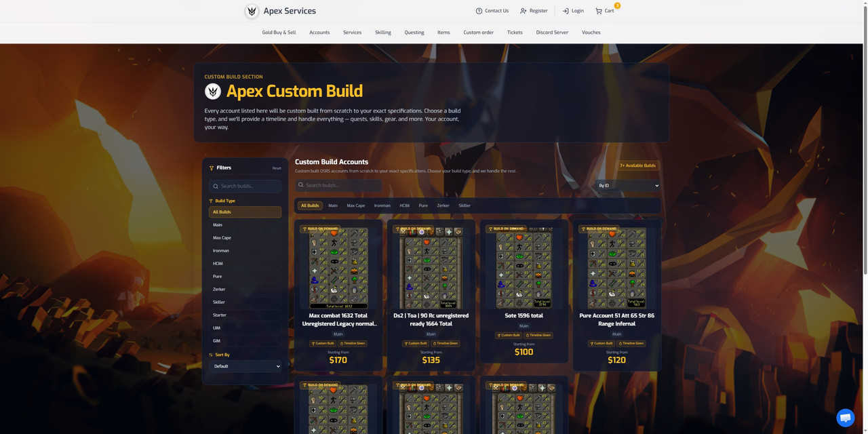Click the Apex Services logo icon
The image size is (868, 434).
(252, 11)
